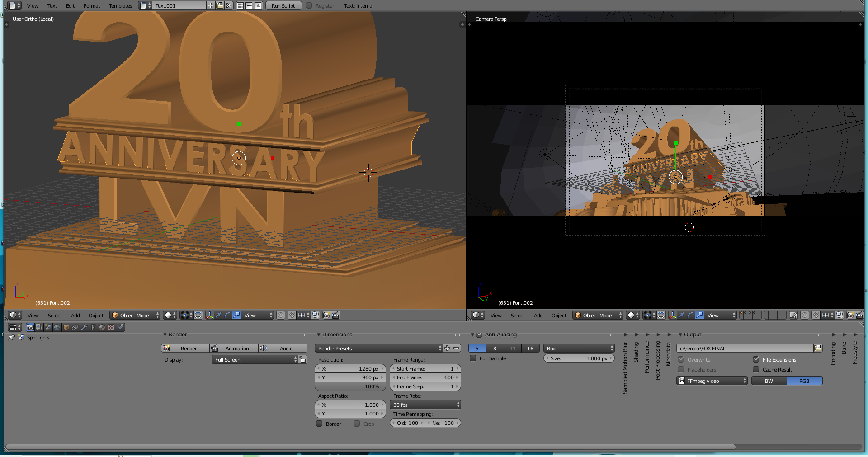The height and width of the screenshot is (457, 868).
Task: Open the Constraints properties chain icon
Action: [75, 327]
